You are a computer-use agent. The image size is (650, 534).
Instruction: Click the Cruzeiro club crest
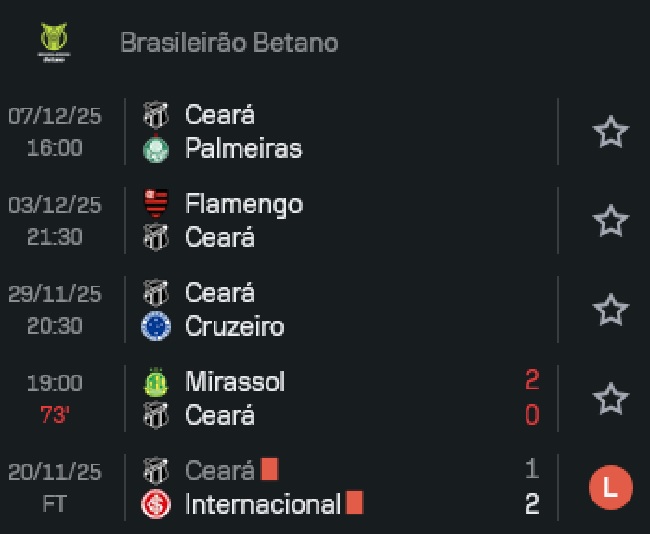coord(156,327)
